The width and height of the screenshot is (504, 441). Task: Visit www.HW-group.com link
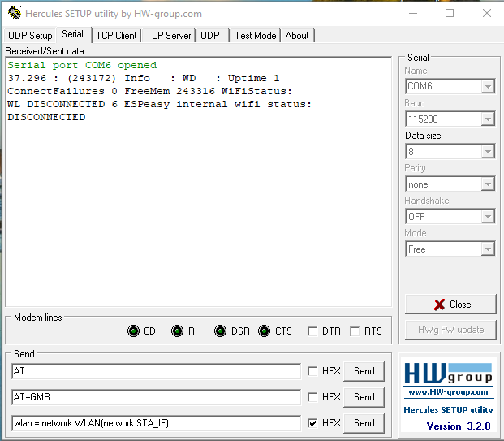(x=448, y=392)
